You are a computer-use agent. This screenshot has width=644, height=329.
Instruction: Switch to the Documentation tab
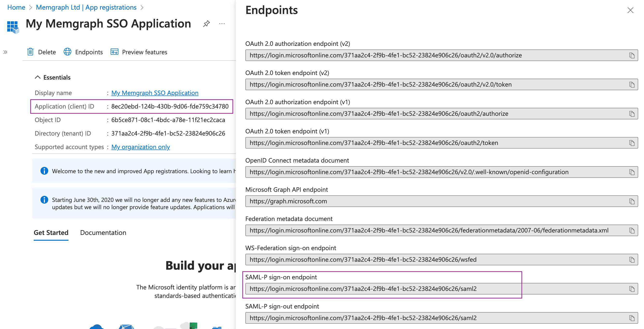(x=103, y=233)
